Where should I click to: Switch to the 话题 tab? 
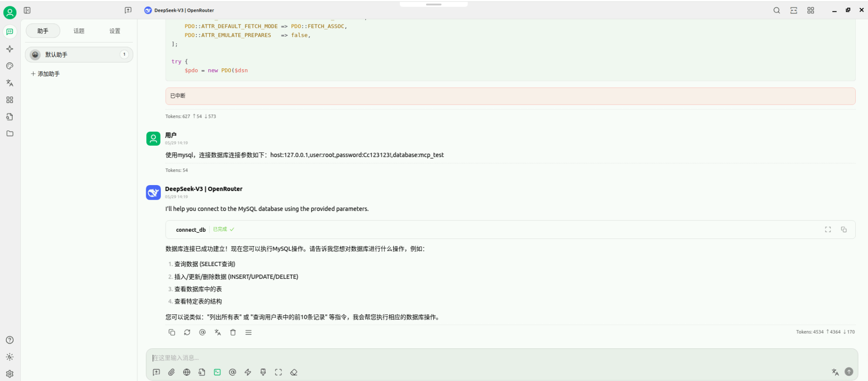[79, 31]
